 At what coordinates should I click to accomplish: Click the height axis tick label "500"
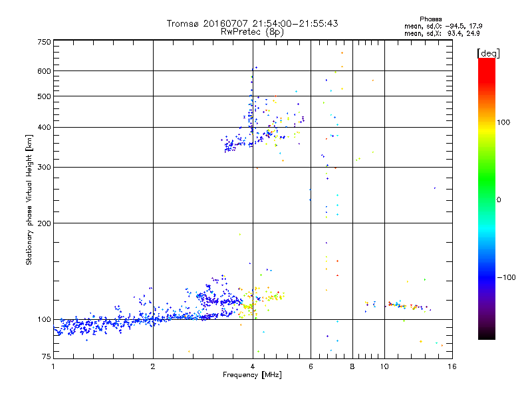click(45, 96)
